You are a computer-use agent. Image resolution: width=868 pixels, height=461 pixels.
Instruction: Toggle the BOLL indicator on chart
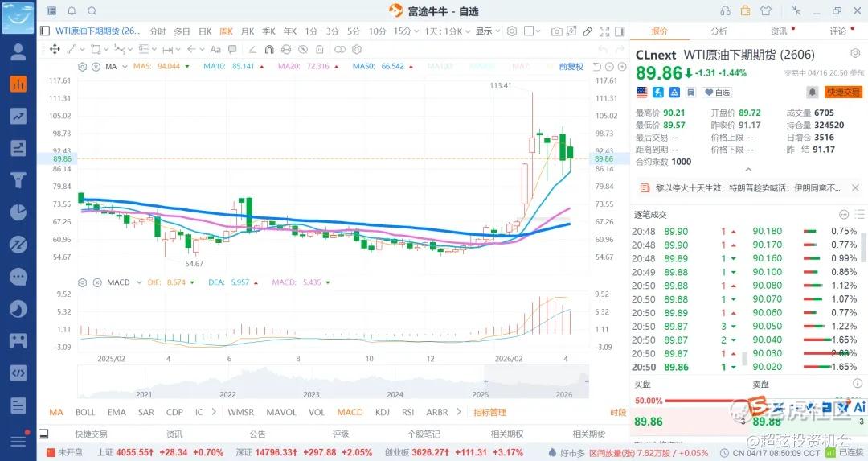pos(85,413)
